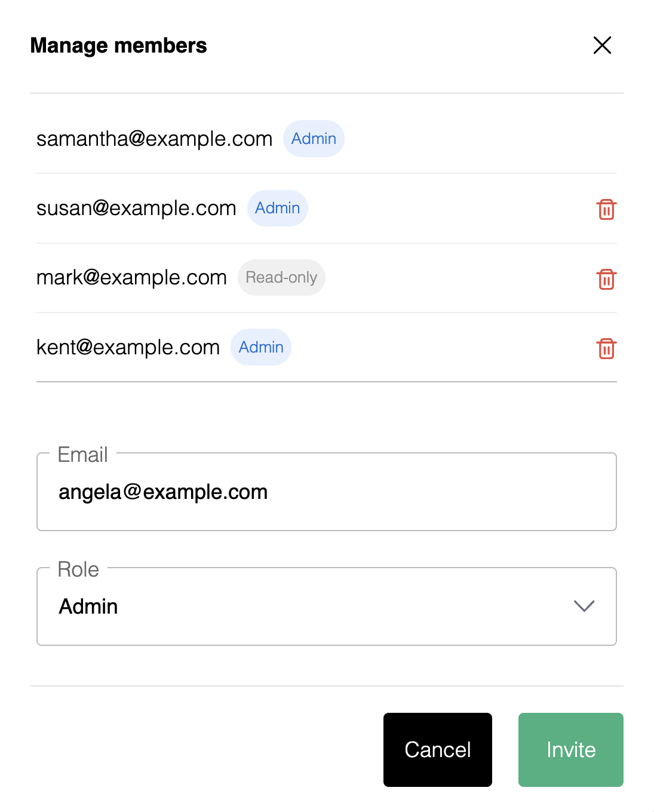Click the Cancel button
Screen dimensions: 654x812
point(438,750)
